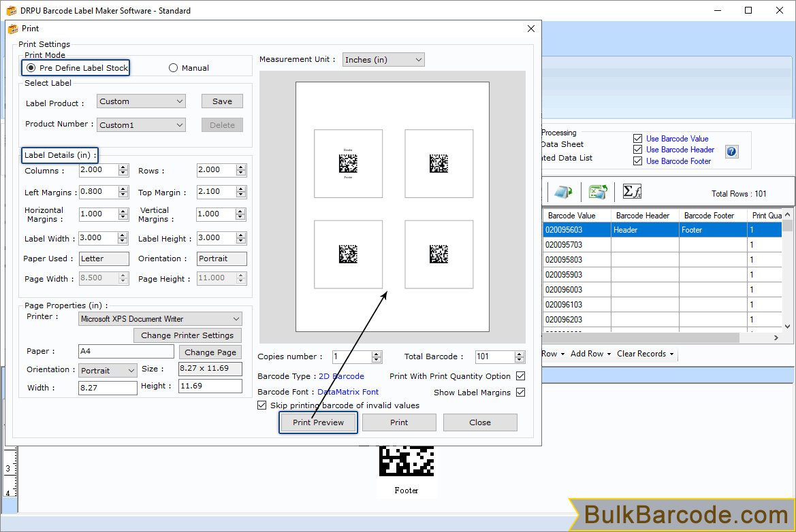Click the DataMatrix Font link
The height and width of the screenshot is (532, 796).
(x=348, y=392)
